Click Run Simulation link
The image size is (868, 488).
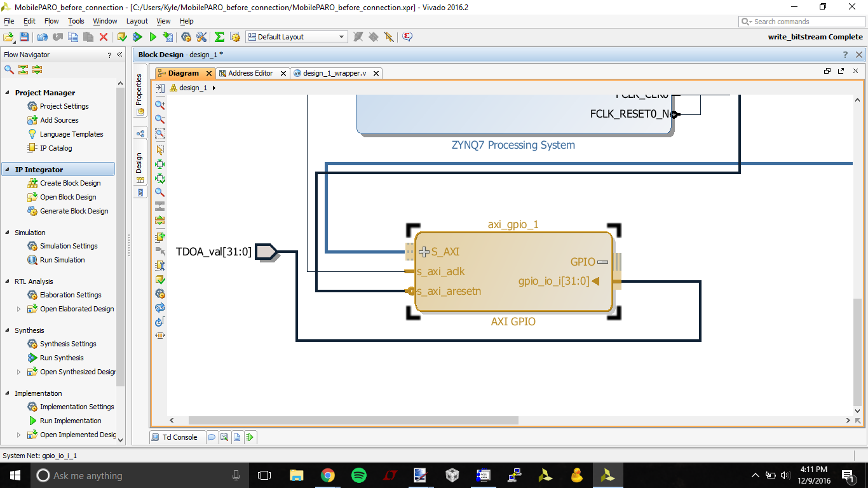point(62,260)
